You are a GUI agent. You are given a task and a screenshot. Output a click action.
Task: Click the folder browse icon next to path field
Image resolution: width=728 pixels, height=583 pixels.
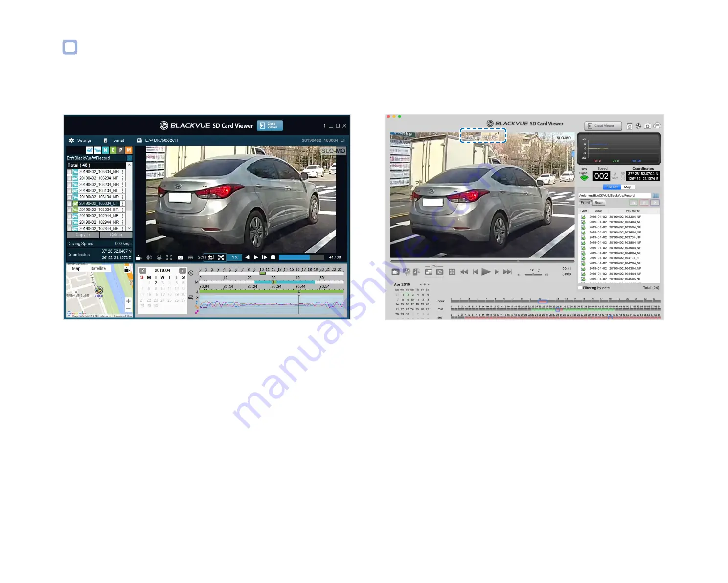tap(655, 195)
